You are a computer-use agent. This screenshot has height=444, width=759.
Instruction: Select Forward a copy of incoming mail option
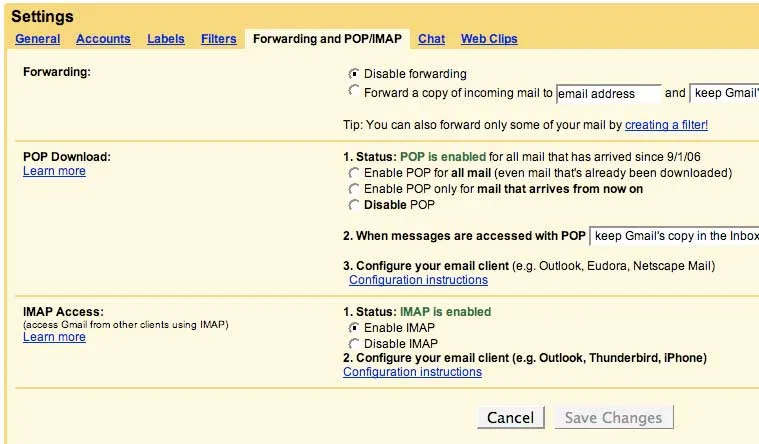tap(353, 91)
